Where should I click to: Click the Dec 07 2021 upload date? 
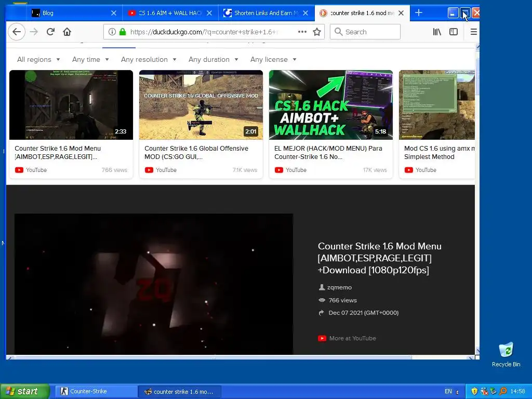point(363,313)
